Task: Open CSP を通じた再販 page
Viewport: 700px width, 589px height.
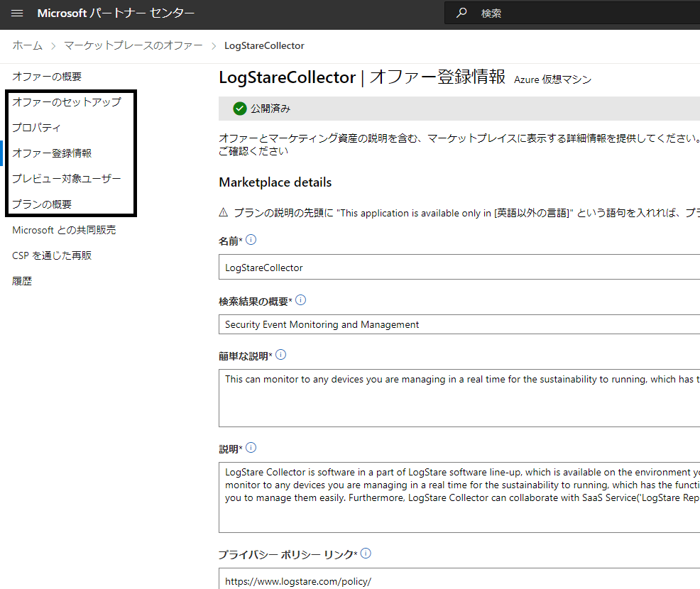Action: point(52,255)
